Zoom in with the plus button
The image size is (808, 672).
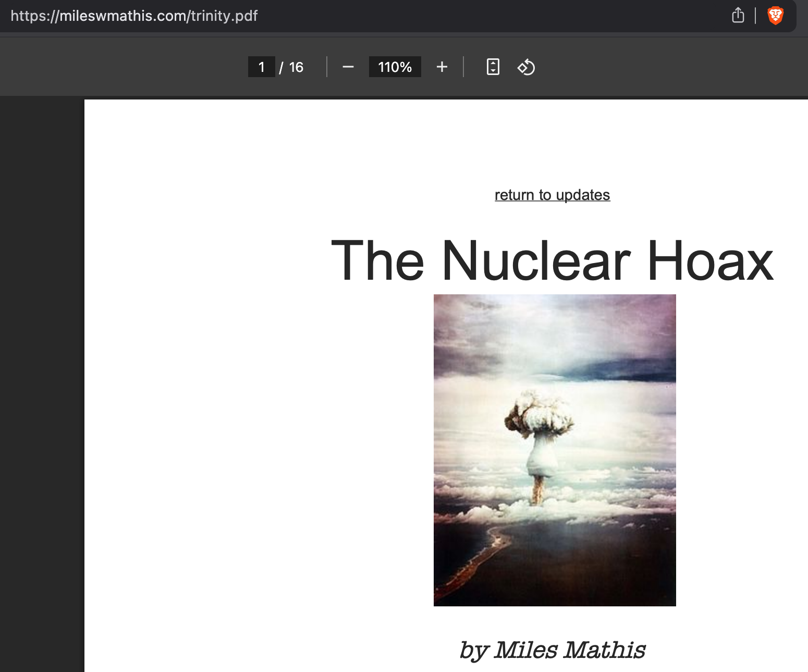coord(442,67)
